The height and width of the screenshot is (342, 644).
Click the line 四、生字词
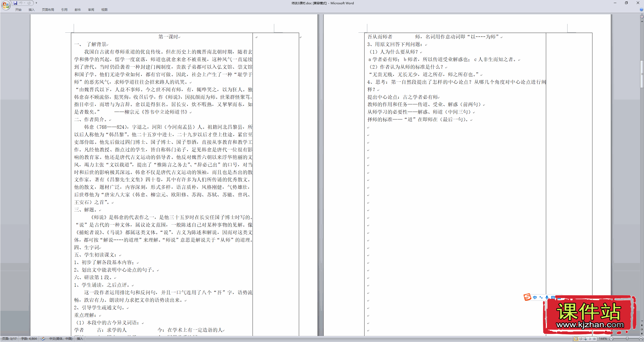tap(87, 247)
